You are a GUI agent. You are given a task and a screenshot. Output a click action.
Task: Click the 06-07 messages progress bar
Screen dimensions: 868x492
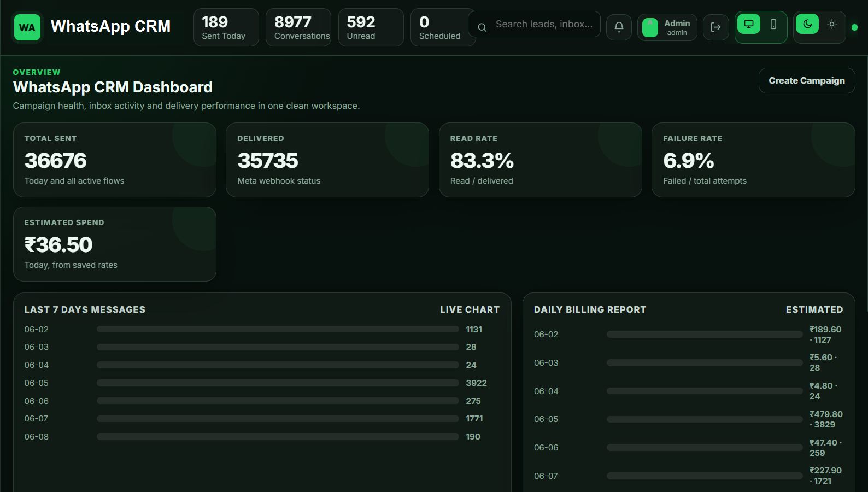[278, 419]
